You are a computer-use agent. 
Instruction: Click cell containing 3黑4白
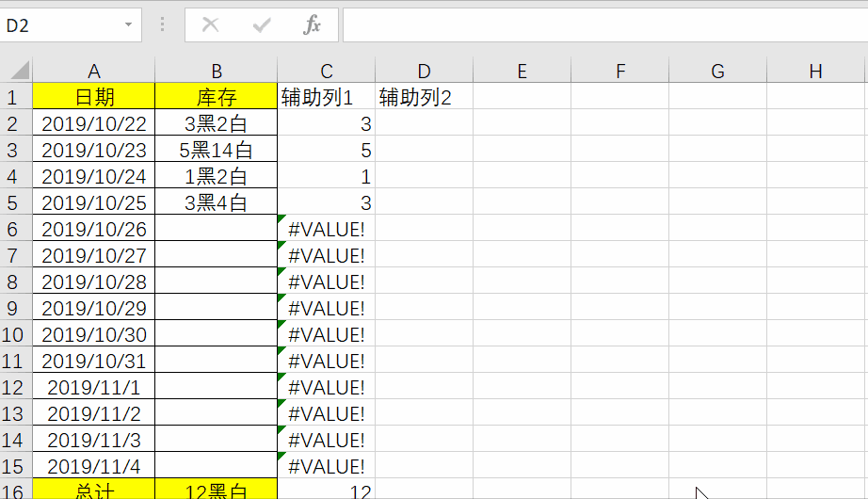pyautogui.click(x=217, y=201)
